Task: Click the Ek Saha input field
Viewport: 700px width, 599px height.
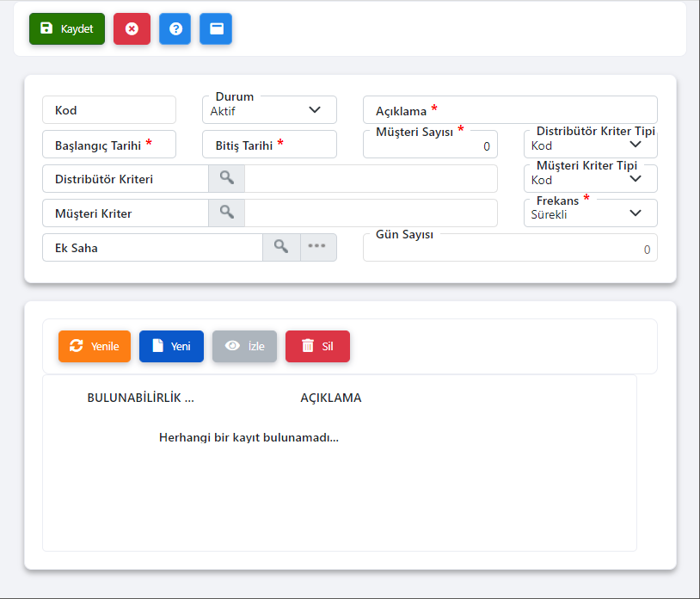Action: pyautogui.click(x=152, y=248)
